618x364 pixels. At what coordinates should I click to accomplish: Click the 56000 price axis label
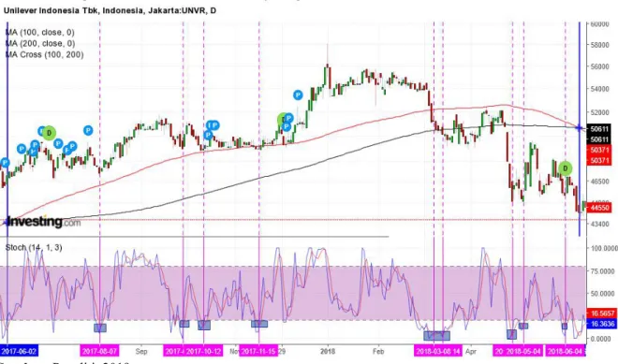pos(599,66)
